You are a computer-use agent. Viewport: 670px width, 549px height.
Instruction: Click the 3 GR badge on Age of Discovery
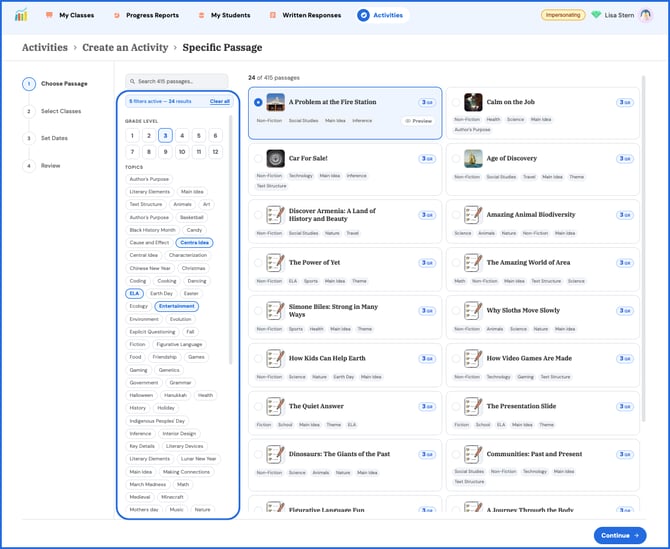pos(625,159)
